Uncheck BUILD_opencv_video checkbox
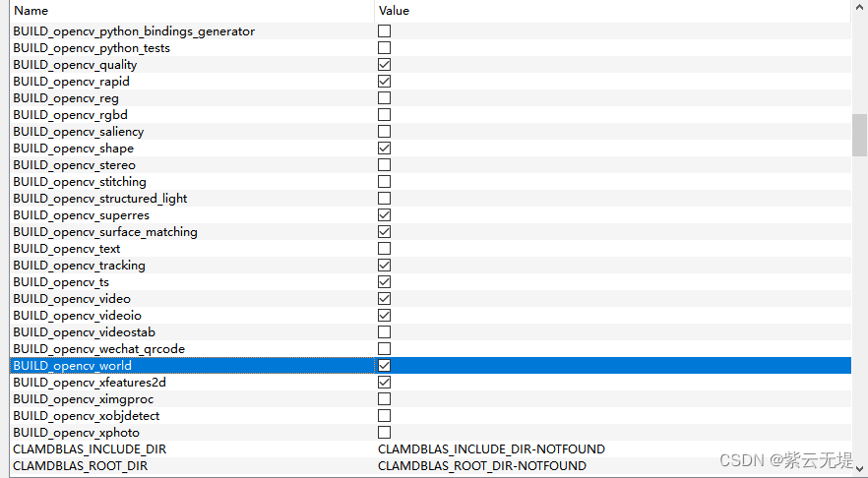This screenshot has height=478, width=868. pyautogui.click(x=384, y=299)
